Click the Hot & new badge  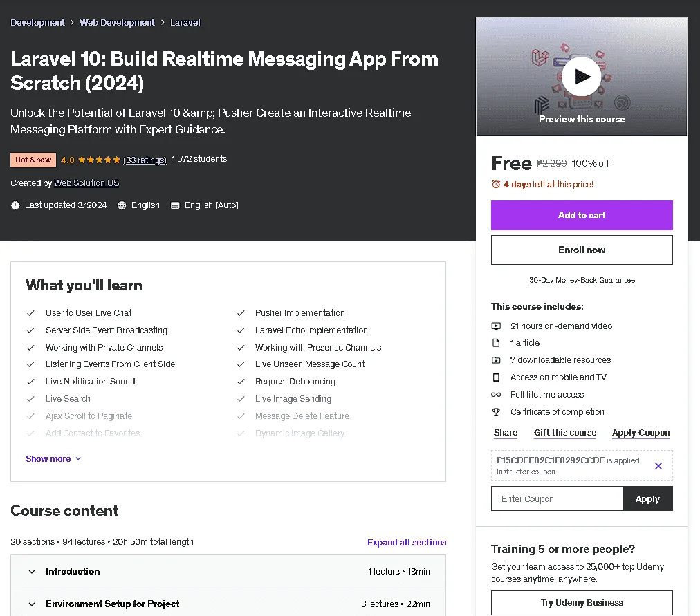coord(33,160)
